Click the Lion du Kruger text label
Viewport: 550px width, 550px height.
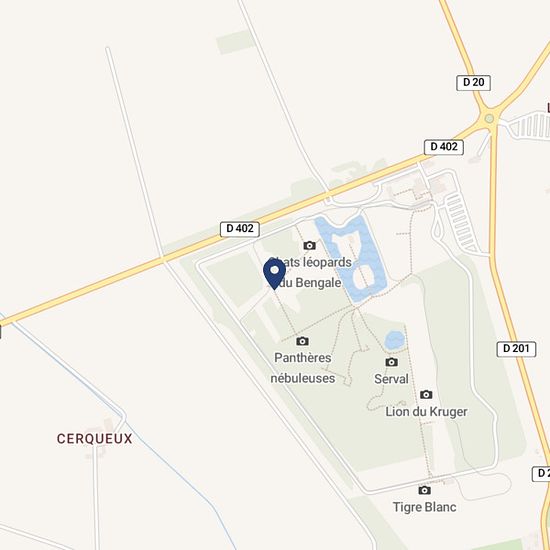(426, 412)
